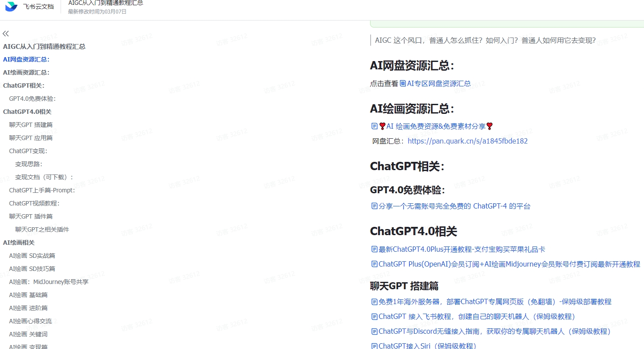Jump to AI绘画:MidJourney账号共享 in outline

pyautogui.click(x=49, y=282)
